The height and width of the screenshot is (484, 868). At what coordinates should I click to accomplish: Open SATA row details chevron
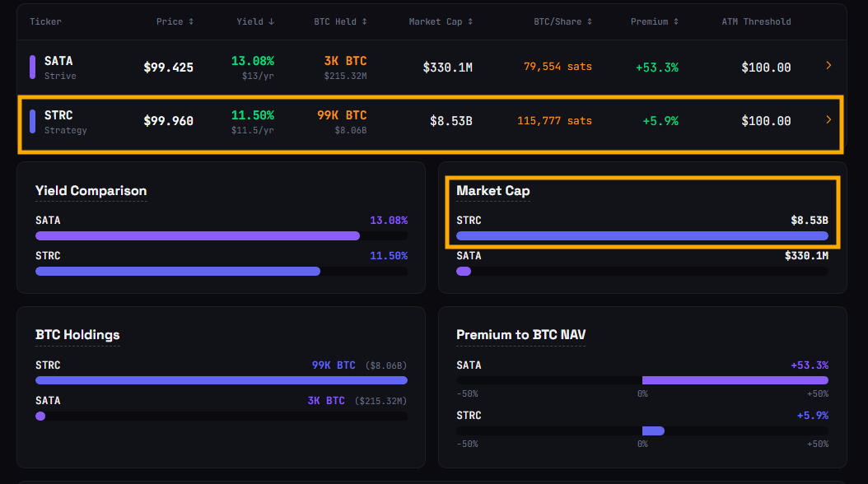coord(828,65)
